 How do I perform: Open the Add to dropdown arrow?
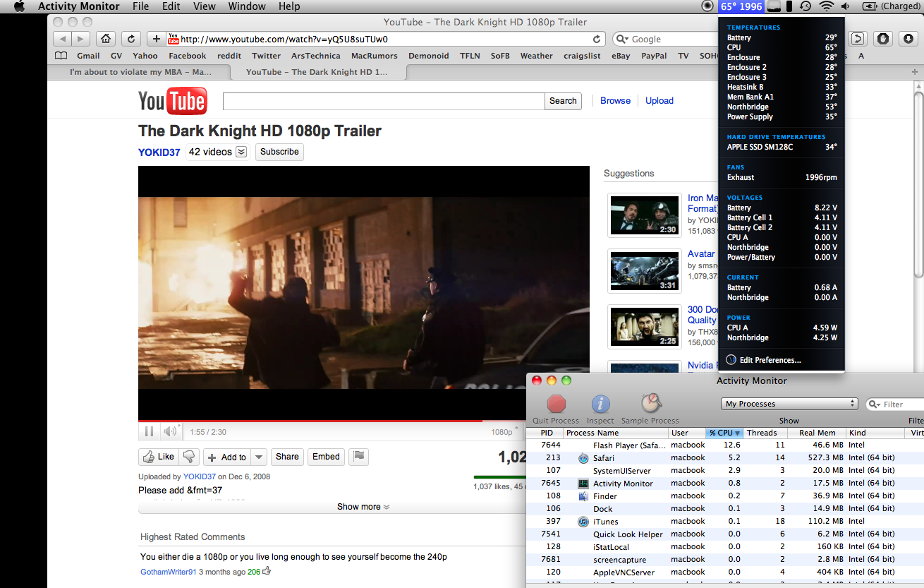(259, 457)
